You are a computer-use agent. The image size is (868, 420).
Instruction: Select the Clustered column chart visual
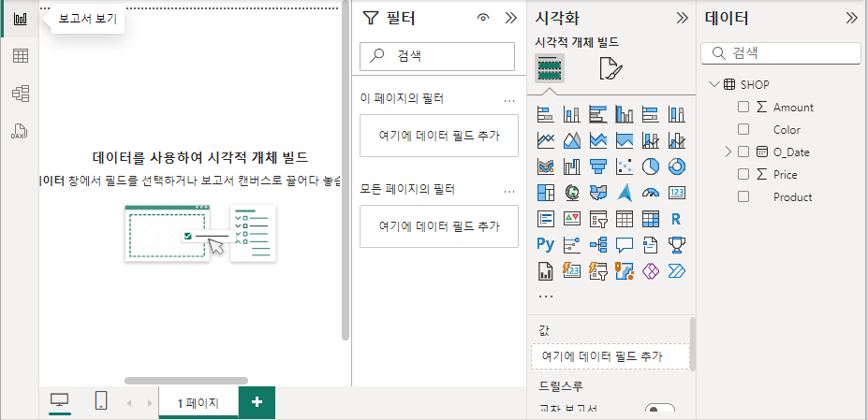pos(625,114)
